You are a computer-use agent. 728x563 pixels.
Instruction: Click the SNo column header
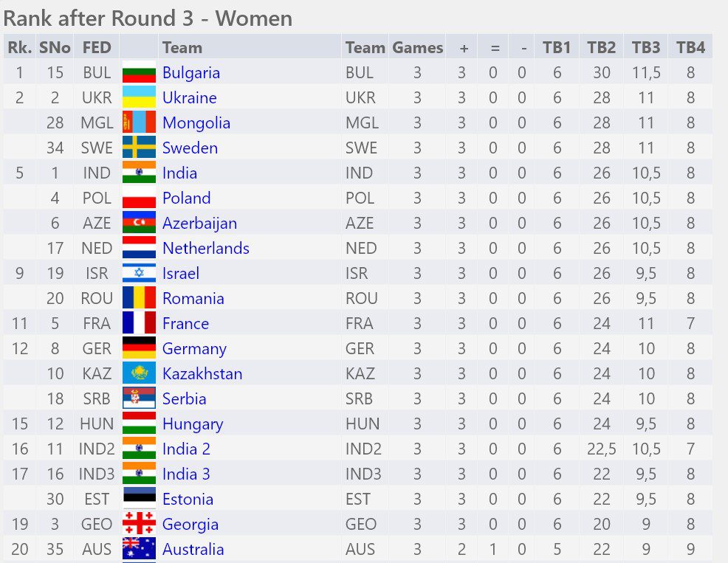tap(55, 47)
